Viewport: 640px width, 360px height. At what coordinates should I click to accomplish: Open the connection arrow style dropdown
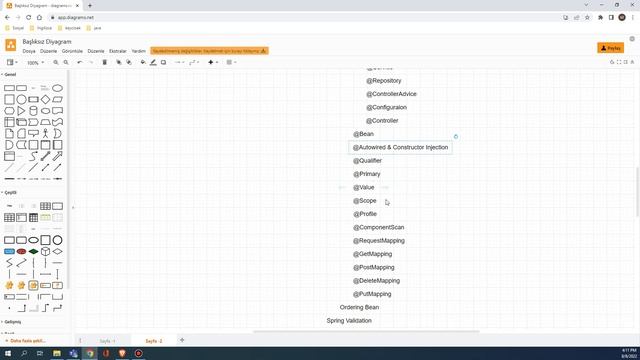pyautogui.click(x=179, y=62)
